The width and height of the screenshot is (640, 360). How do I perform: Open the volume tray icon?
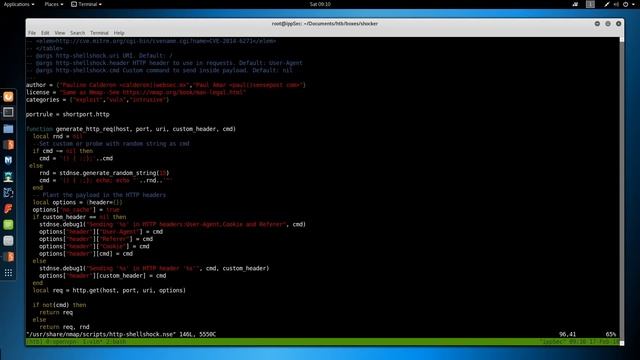[616, 4]
